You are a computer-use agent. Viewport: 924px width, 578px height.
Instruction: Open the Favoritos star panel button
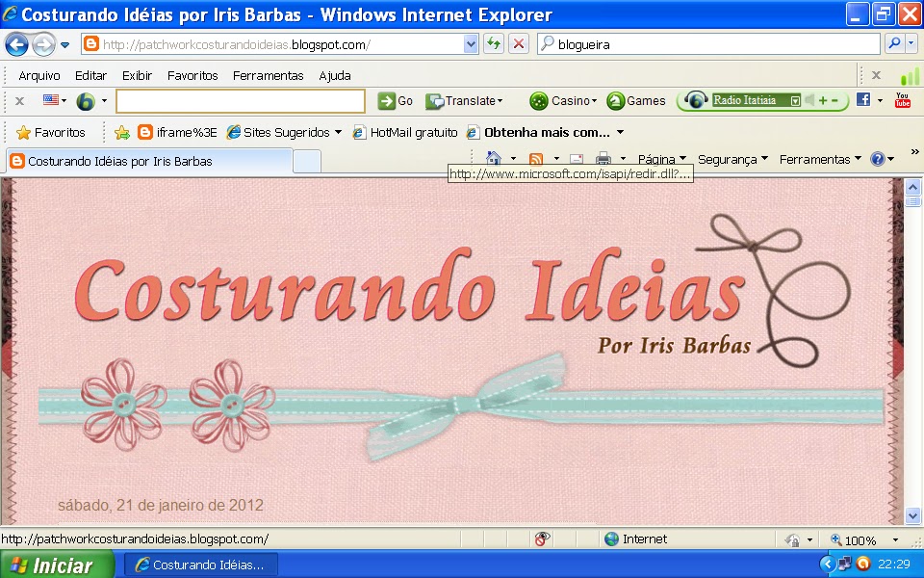[51, 133]
